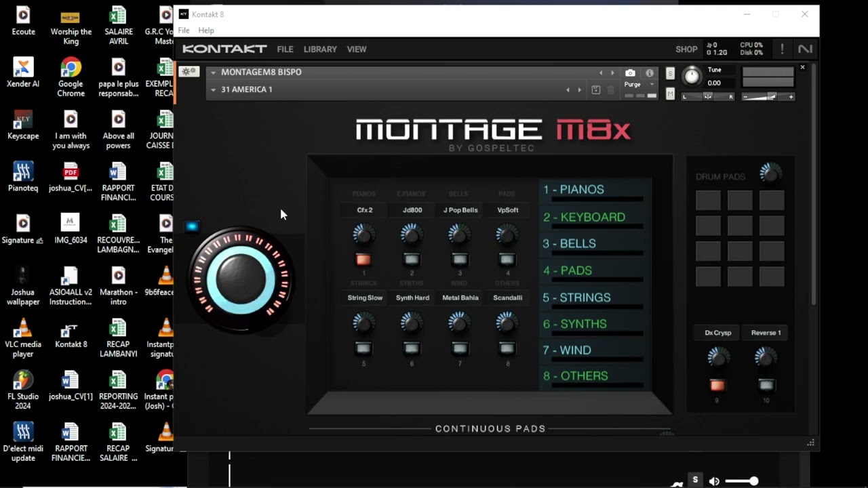The image size is (868, 488).
Task: Select previous snapshot arrow beside 31 AMERICA 1
Action: click(x=568, y=90)
